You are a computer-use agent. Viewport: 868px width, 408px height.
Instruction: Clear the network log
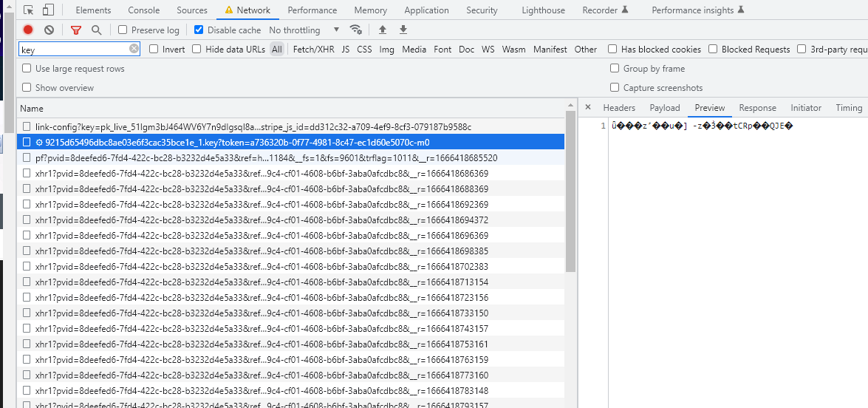[x=49, y=30]
